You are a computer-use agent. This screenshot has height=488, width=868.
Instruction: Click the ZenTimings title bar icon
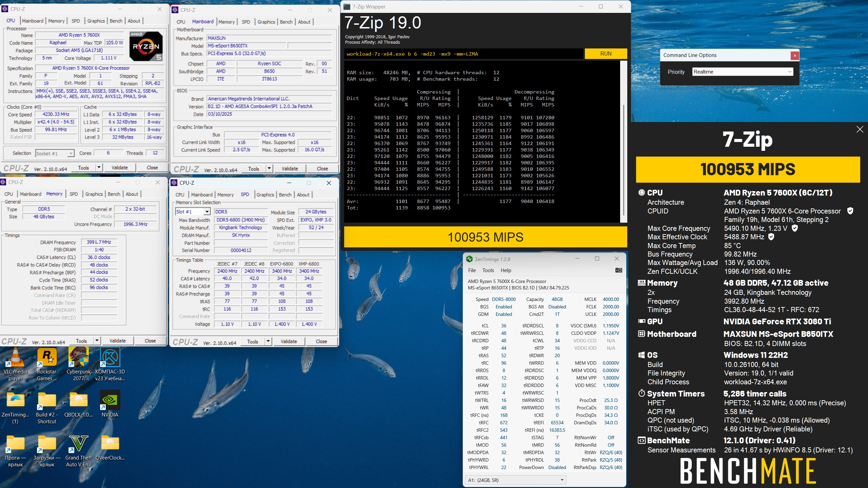pyautogui.click(x=469, y=259)
